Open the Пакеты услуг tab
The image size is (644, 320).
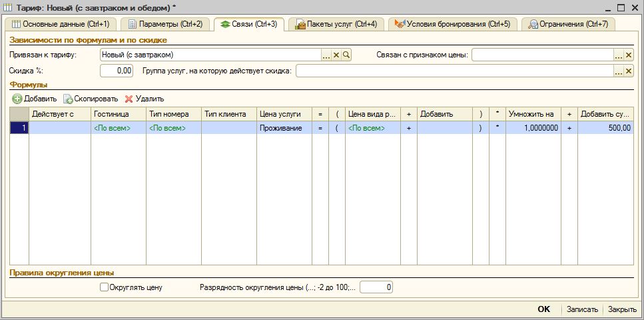336,24
